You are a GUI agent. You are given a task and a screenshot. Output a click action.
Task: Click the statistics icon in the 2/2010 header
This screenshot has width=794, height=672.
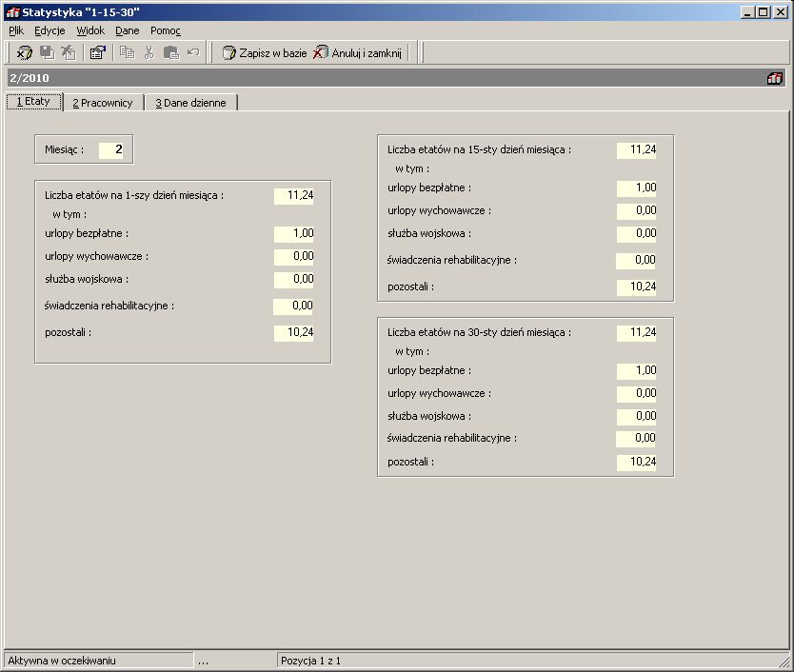(775, 78)
